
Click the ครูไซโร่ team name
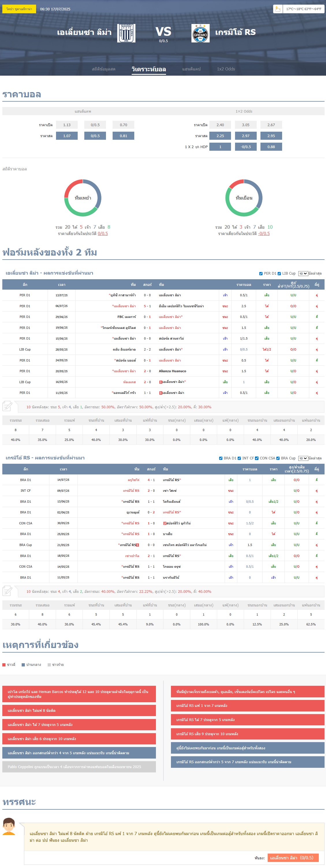(133, 480)
